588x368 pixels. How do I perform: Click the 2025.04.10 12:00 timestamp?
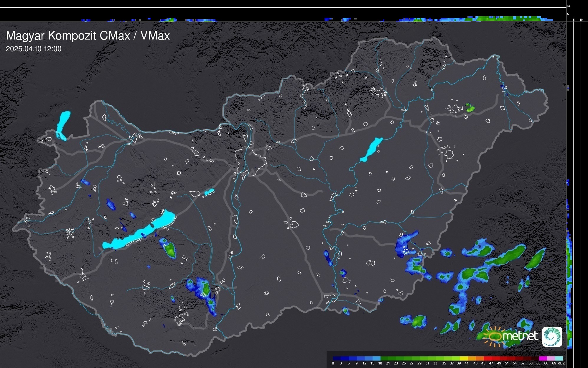(x=34, y=49)
